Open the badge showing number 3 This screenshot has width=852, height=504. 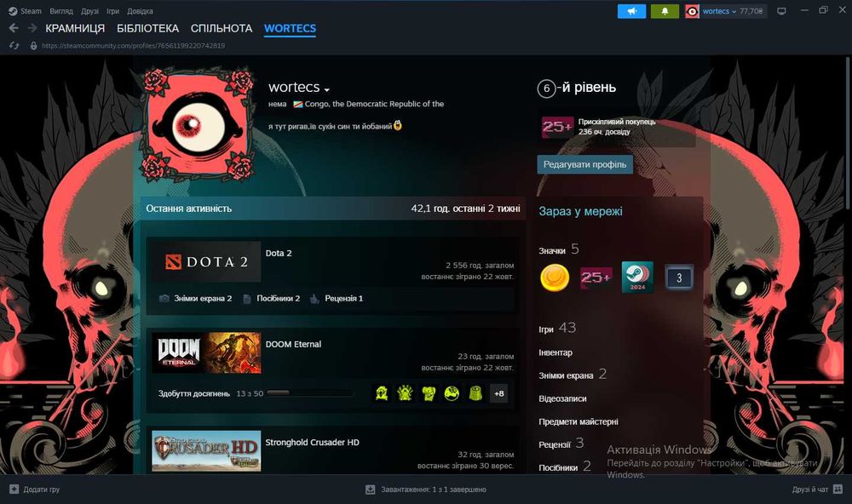pyautogui.click(x=679, y=278)
